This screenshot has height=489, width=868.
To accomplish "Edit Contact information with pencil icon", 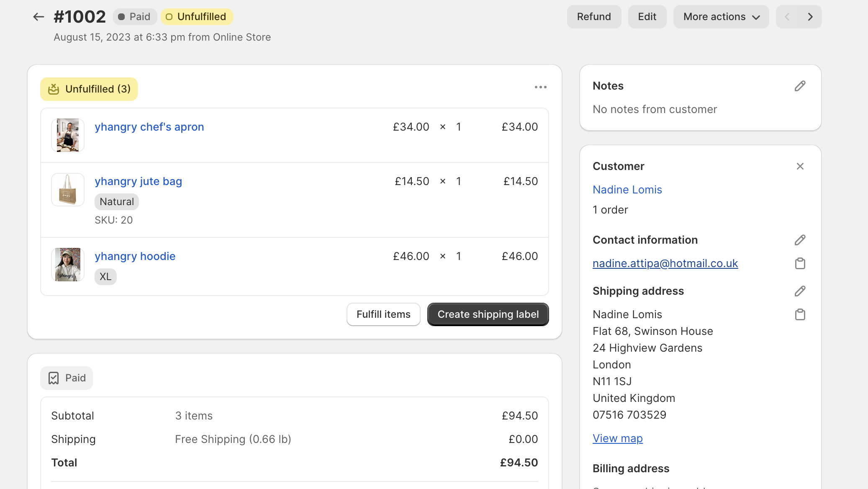I will 800,240.
